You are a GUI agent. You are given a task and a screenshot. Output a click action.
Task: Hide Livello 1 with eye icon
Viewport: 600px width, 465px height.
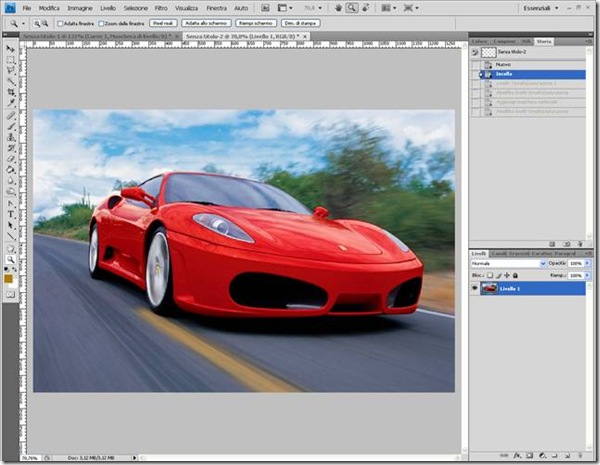click(475, 288)
